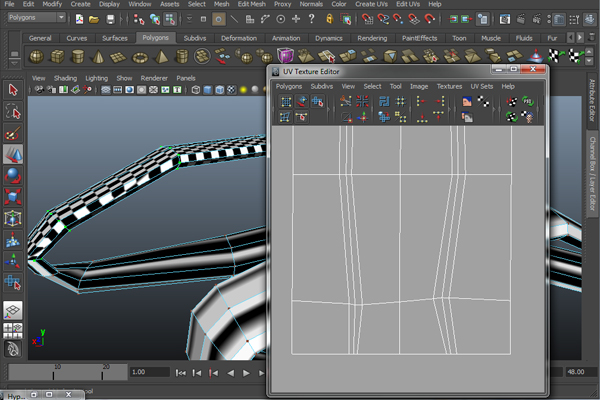Click the question mark help icon

(311, 18)
